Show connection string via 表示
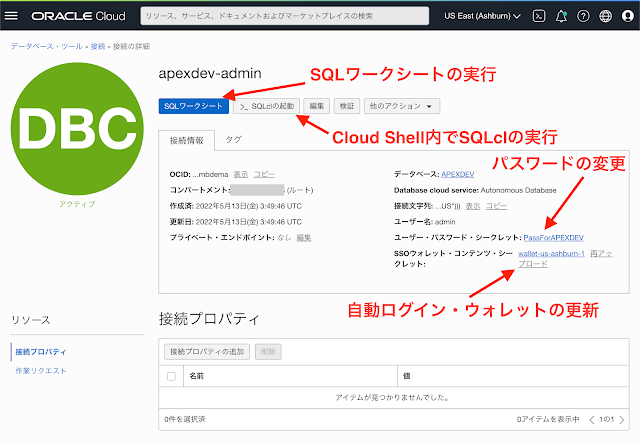Screen dimensions: 640x442 [x=473, y=206]
